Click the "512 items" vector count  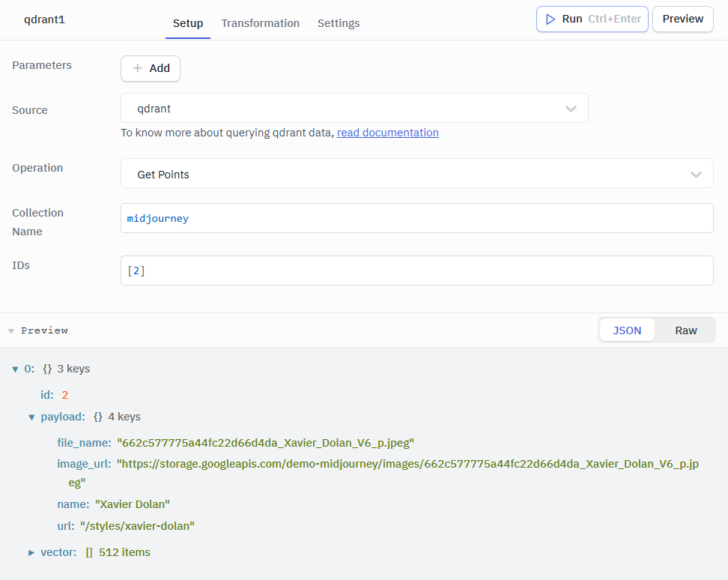click(x=124, y=552)
